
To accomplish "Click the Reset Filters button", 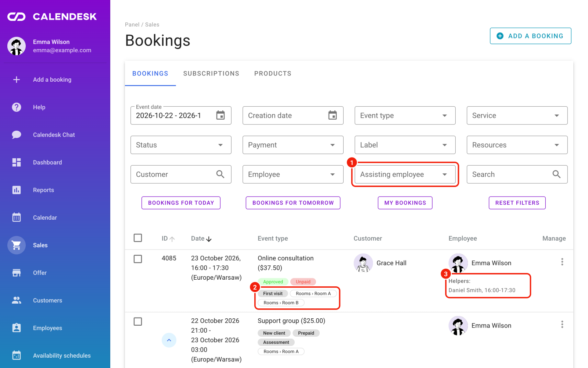I will coord(517,203).
